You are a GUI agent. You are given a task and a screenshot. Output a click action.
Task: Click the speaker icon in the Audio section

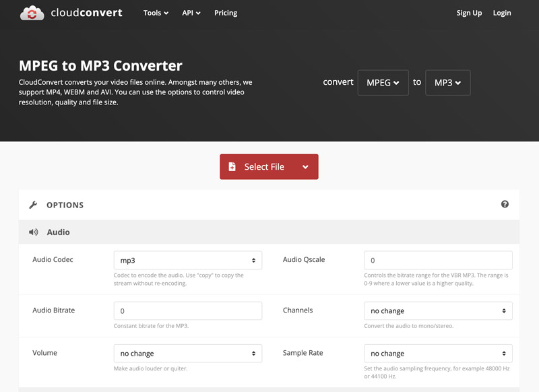(32, 232)
